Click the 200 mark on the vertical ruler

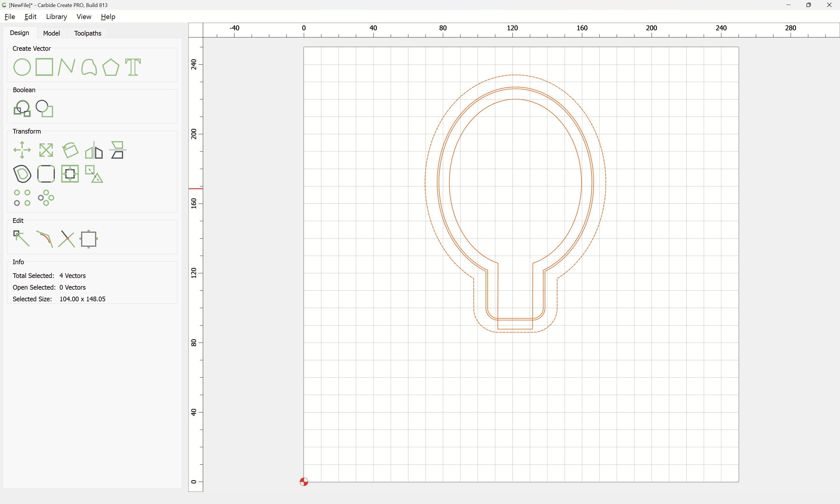tap(194, 134)
